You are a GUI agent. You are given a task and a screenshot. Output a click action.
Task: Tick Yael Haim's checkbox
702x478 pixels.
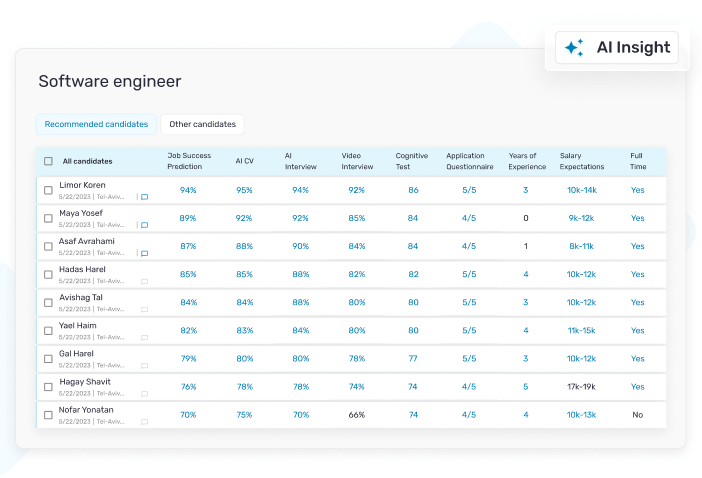click(x=48, y=331)
